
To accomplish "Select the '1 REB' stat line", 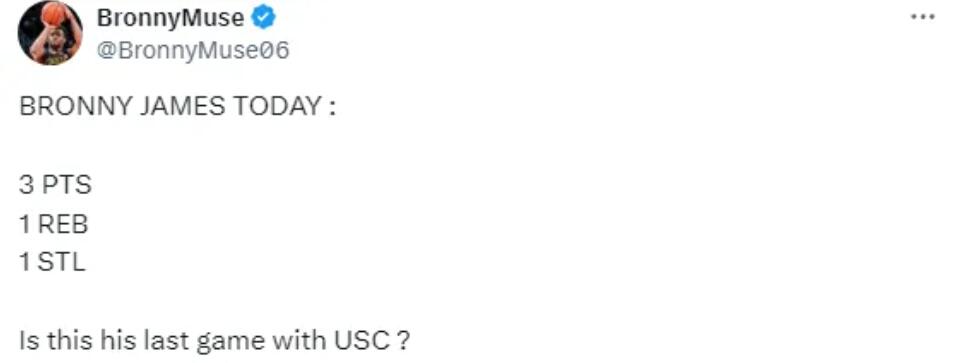I will [54, 224].
